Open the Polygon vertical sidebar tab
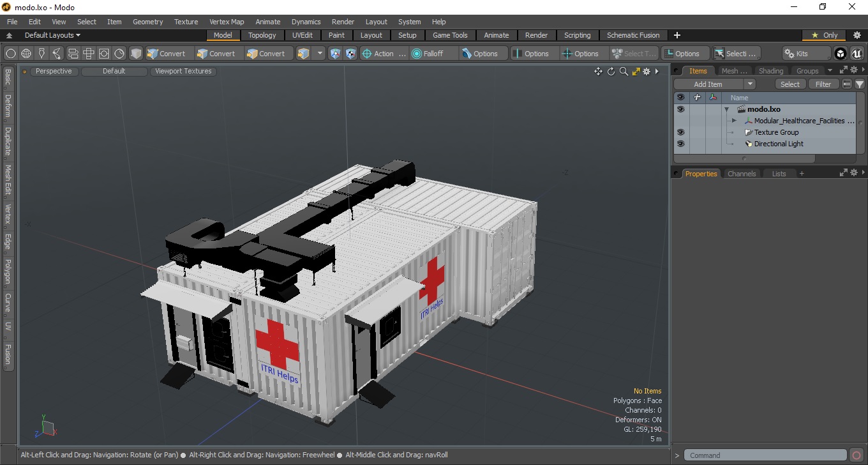This screenshot has width=868, height=465. click(x=8, y=271)
